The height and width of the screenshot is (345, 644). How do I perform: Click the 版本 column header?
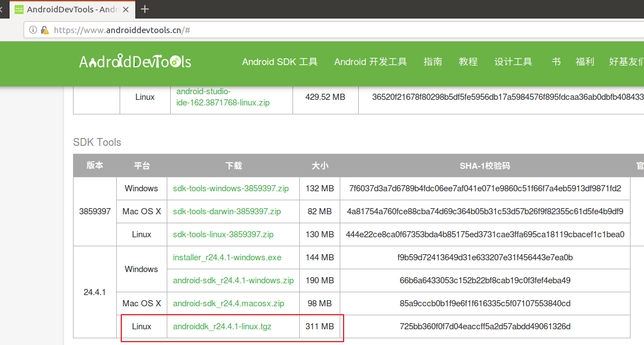pyautogui.click(x=95, y=165)
